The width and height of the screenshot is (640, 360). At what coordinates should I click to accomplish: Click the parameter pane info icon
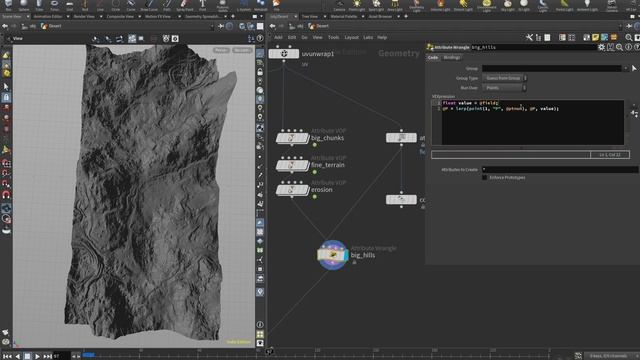tap(628, 47)
